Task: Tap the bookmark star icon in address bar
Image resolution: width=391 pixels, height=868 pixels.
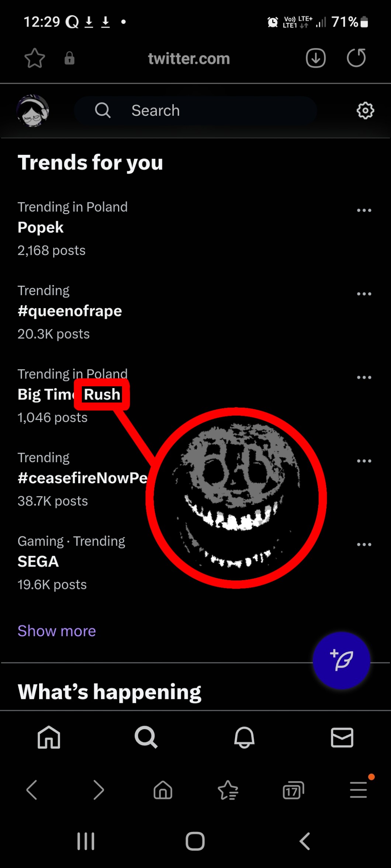Action: [35, 58]
